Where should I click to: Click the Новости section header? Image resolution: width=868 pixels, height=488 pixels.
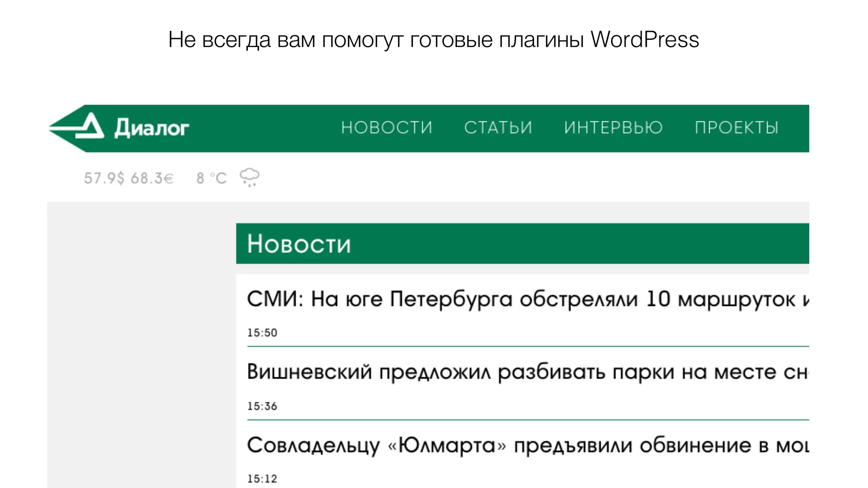(x=522, y=244)
